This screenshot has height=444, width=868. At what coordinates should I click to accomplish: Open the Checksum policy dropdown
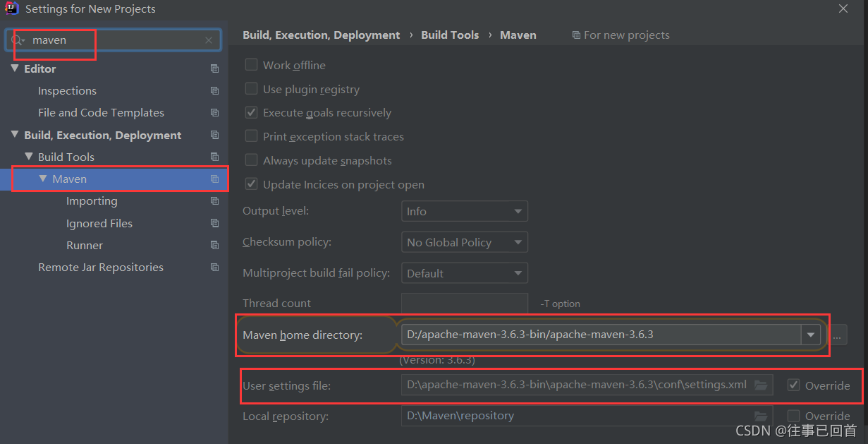coord(464,242)
